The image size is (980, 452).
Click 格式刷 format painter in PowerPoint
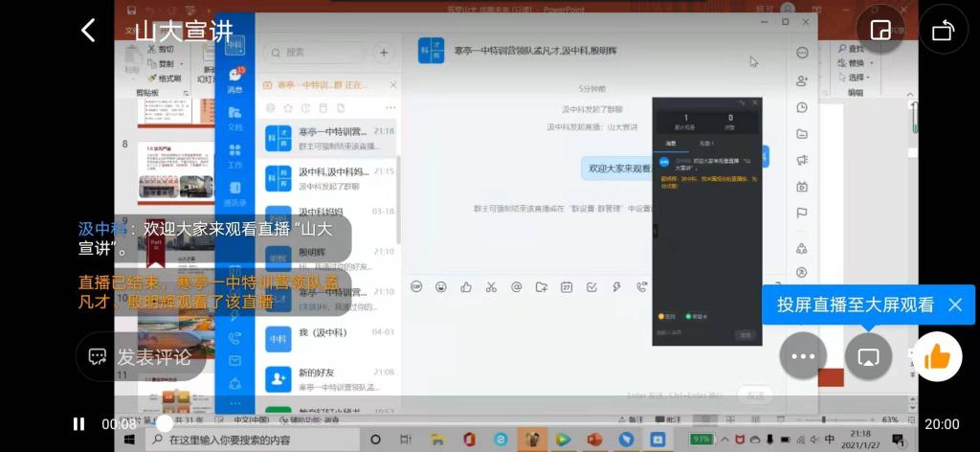[165, 79]
